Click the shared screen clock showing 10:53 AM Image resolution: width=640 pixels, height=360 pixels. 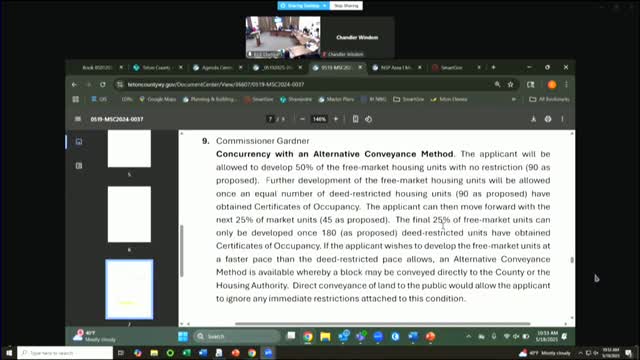[x=547, y=336]
